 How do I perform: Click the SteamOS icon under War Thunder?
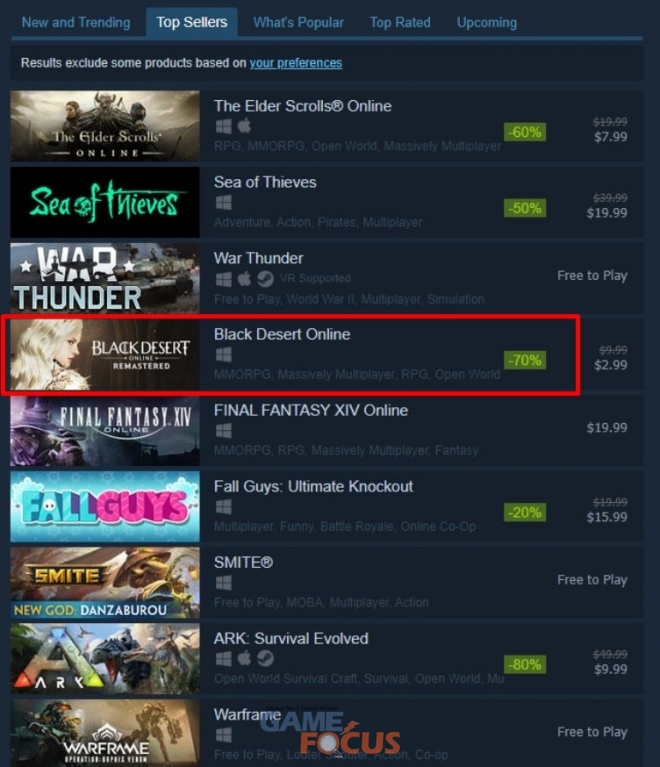(265, 279)
